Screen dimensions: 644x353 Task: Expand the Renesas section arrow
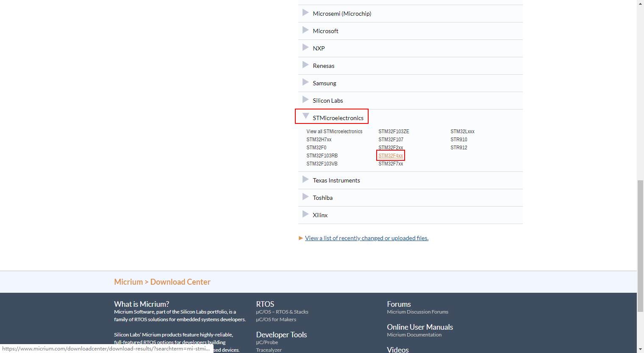coord(305,65)
